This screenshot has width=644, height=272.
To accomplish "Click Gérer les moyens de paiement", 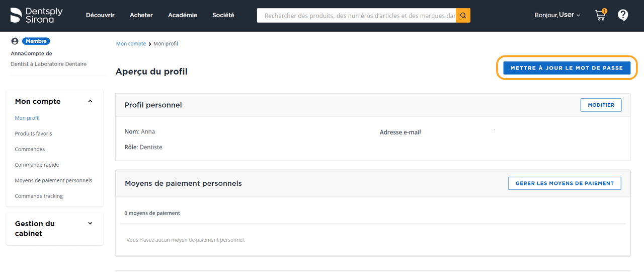I will tap(565, 183).
